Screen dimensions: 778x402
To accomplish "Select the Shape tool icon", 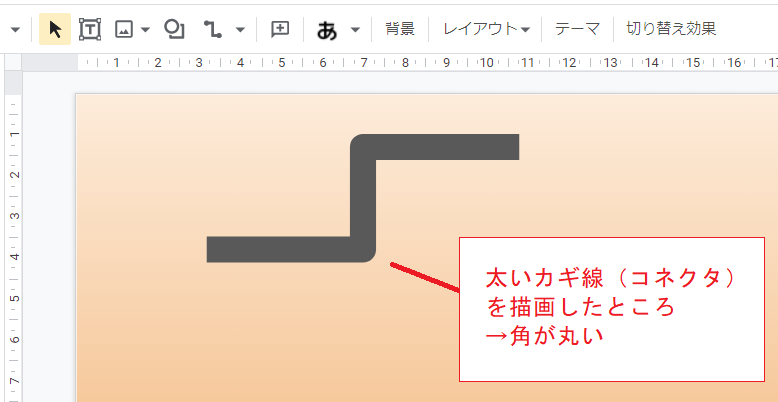I will (x=174, y=29).
